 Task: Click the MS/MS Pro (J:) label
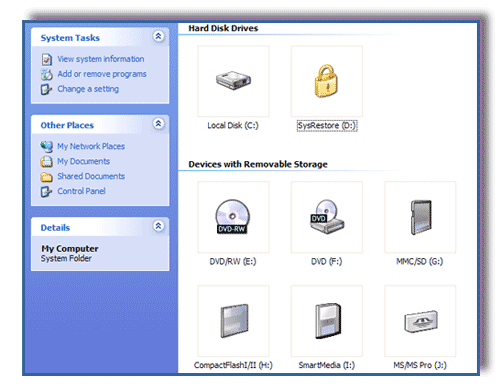click(x=420, y=365)
